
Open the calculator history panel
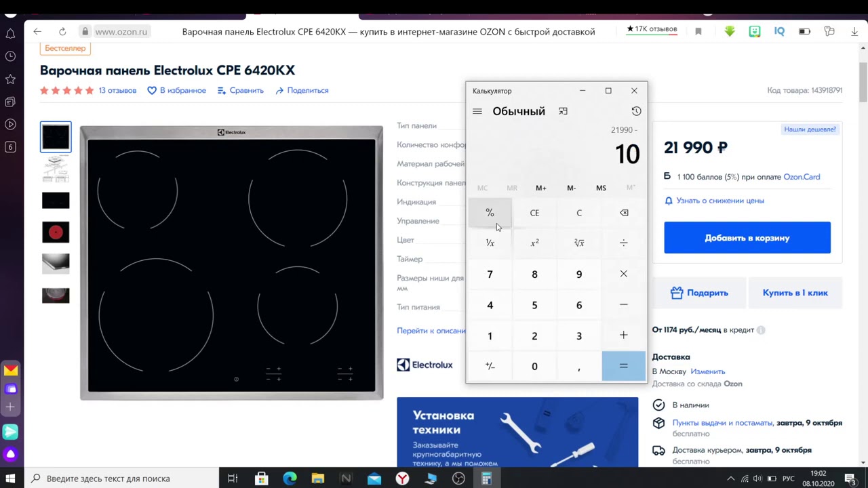(636, 111)
